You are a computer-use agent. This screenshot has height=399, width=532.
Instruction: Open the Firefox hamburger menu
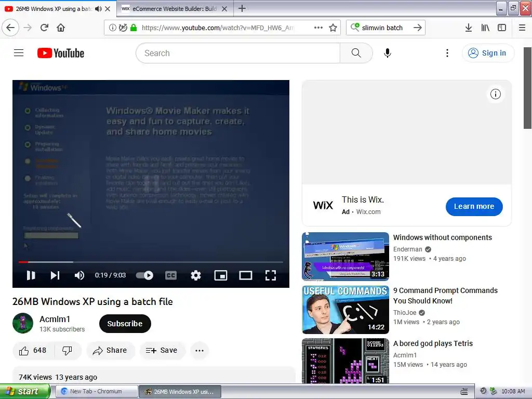coord(522,28)
